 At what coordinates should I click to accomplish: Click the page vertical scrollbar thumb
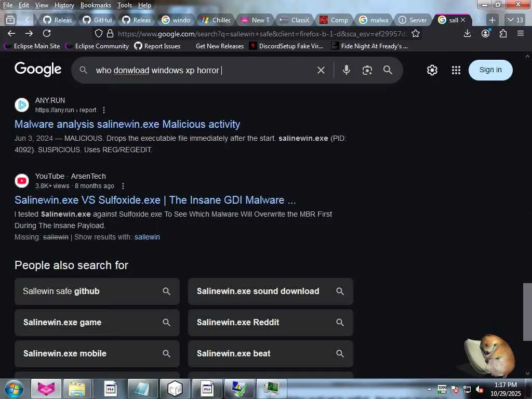tap(528, 312)
